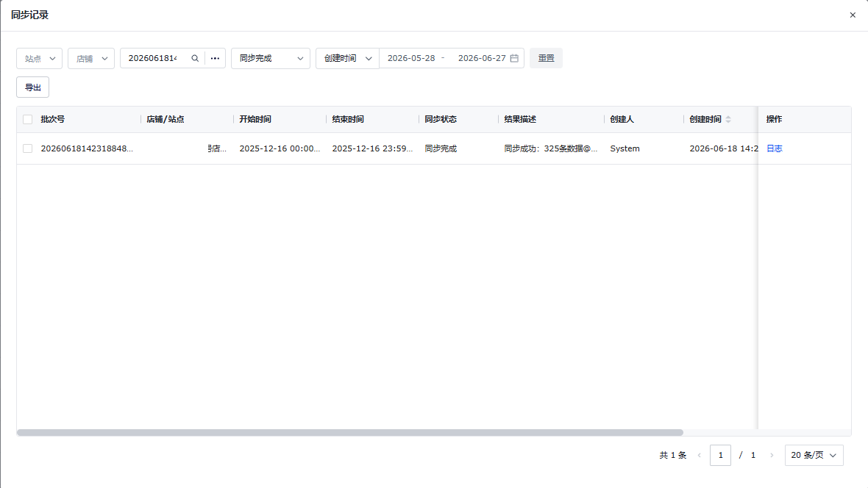Click the 导出 export button

coord(32,87)
